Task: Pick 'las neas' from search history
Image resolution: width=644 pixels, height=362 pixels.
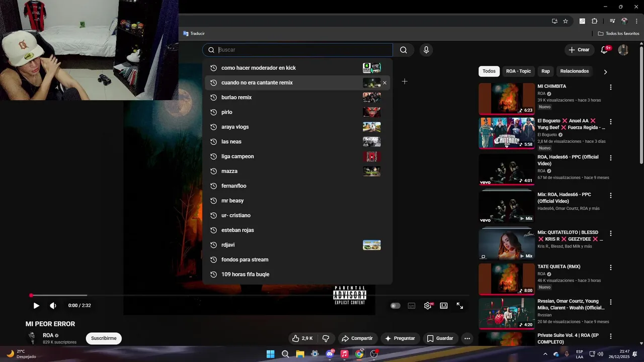Action: tap(297, 142)
